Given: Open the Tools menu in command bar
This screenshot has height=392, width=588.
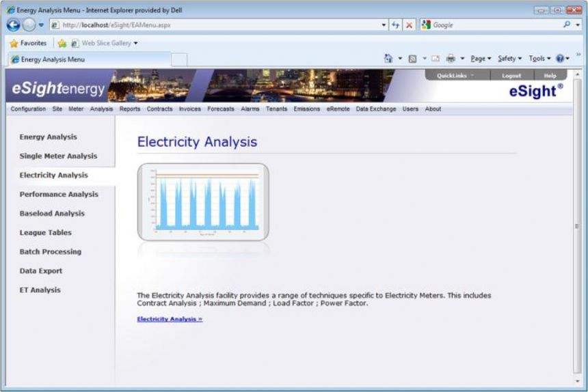Looking at the screenshot, I should click(x=539, y=59).
